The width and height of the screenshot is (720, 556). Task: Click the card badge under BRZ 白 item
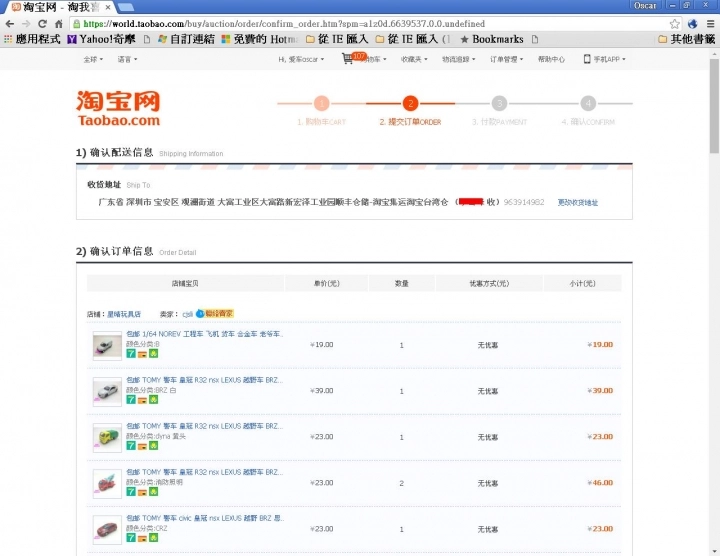(142, 400)
